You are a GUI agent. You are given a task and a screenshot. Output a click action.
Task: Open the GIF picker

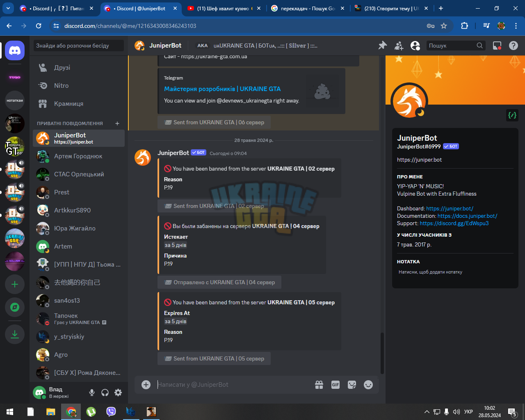pos(336,384)
